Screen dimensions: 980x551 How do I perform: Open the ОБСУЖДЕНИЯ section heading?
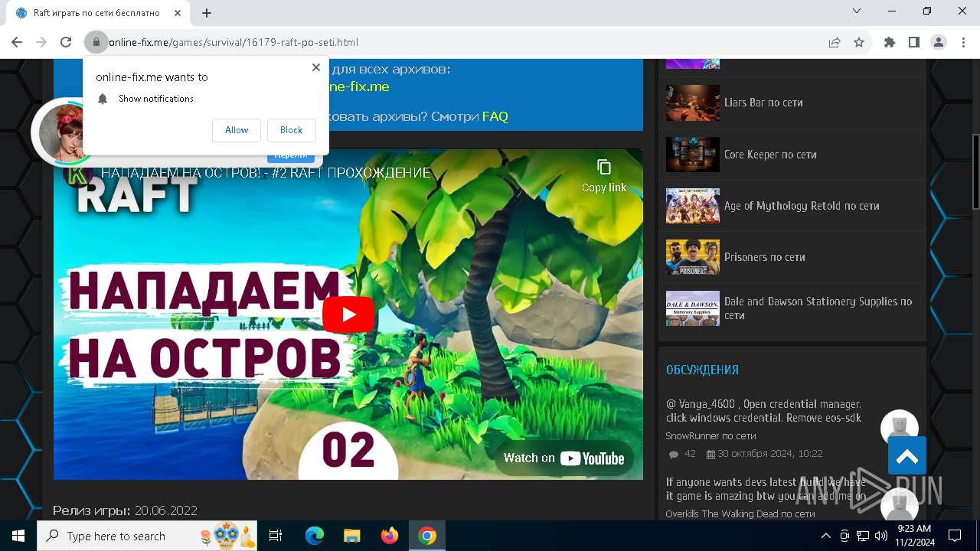(x=702, y=370)
